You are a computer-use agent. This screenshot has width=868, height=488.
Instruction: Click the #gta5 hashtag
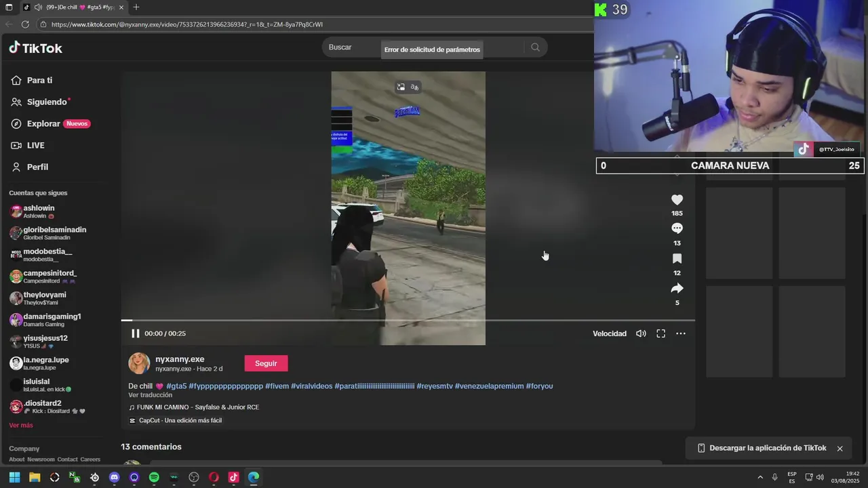(176, 386)
